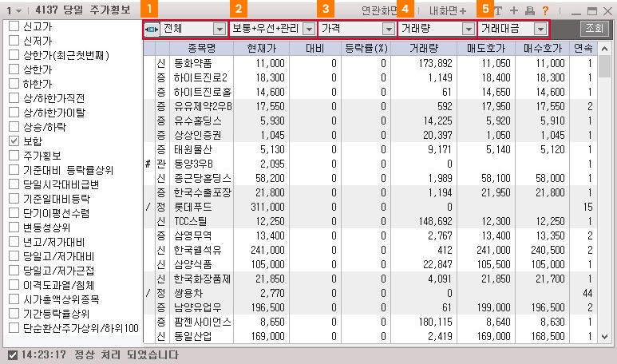617x364 pixels.
Task: Check the 당일시각대비급변 checkbox
Action: coord(14,184)
